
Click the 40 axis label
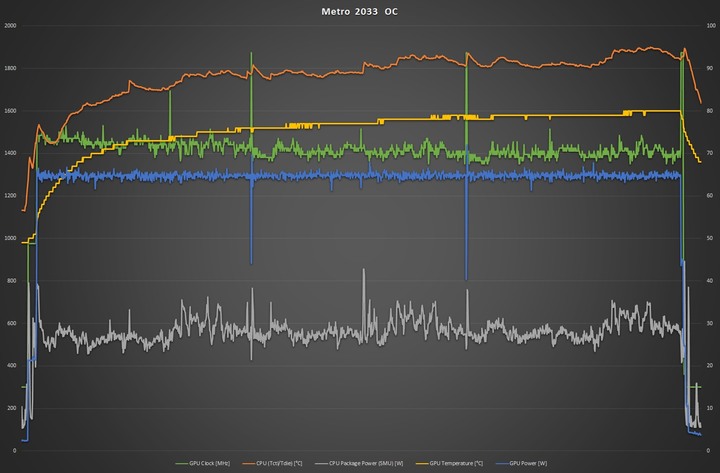click(709, 281)
